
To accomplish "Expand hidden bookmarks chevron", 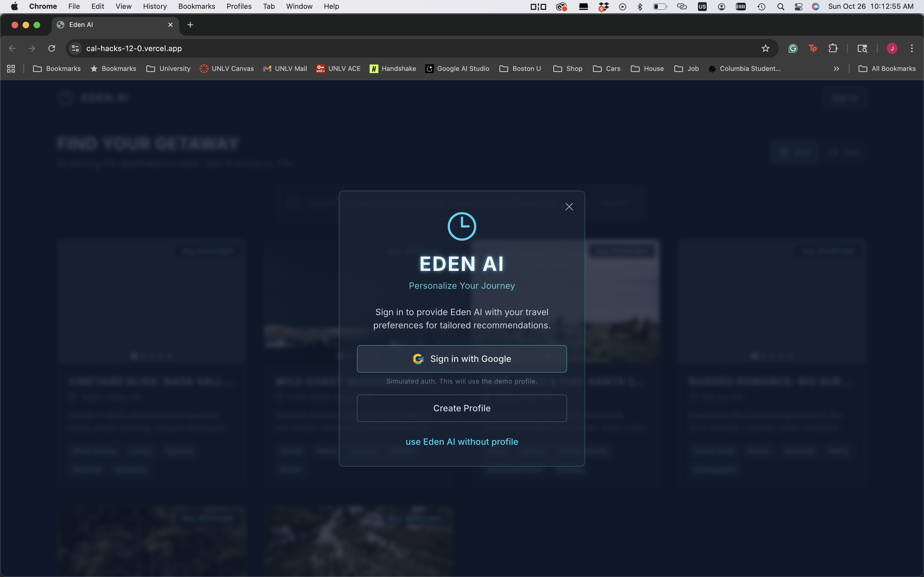I will (836, 69).
